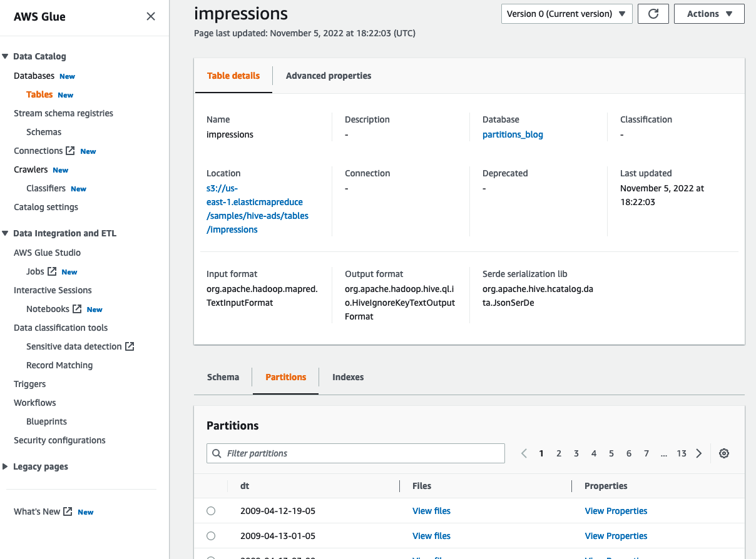Go to partitions page 3
Viewport: 756px width, 559px height.
click(x=576, y=453)
